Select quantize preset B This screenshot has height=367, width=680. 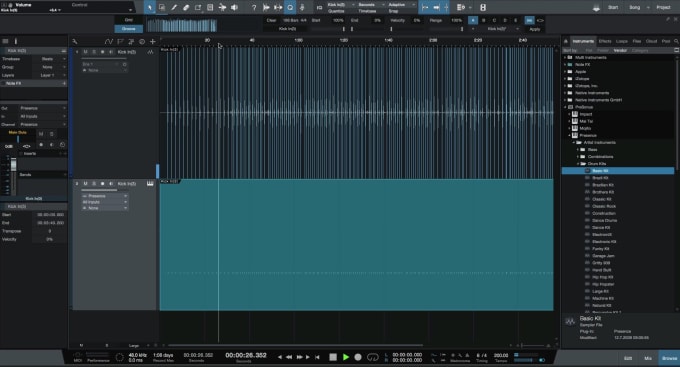click(x=484, y=20)
